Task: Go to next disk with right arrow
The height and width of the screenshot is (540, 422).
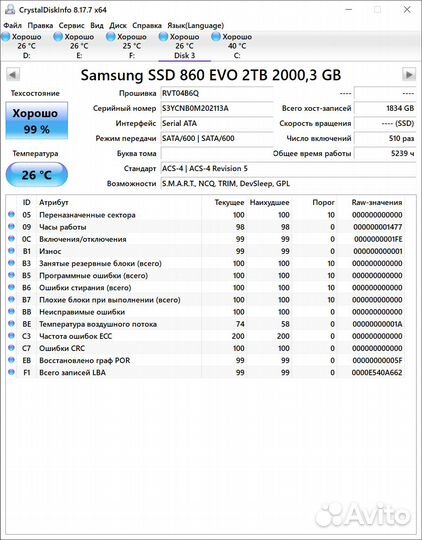Action: pos(409,74)
